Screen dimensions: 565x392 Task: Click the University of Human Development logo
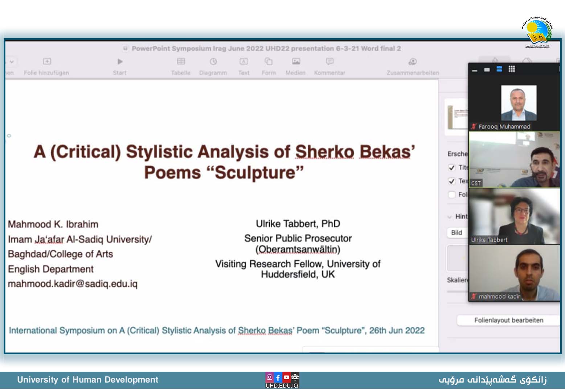538,32
